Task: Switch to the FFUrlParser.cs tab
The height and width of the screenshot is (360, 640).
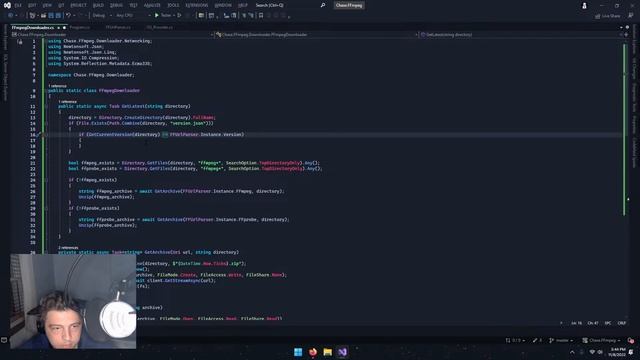Action: [118, 27]
